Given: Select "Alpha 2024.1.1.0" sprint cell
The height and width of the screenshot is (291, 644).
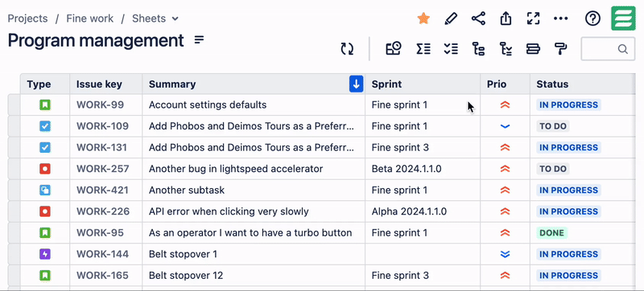Looking at the screenshot, I should pos(423,211).
